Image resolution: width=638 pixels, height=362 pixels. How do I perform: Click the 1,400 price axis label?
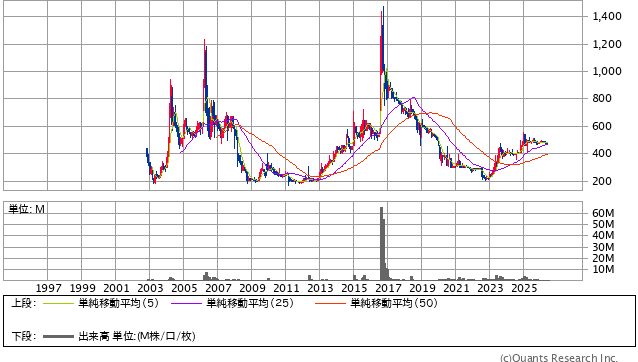(607, 16)
